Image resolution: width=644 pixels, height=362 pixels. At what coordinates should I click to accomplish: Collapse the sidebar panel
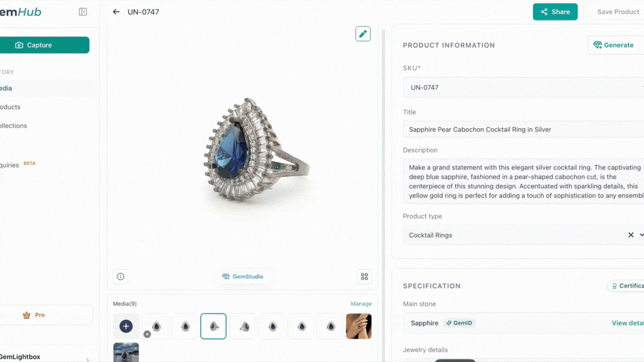click(x=83, y=12)
